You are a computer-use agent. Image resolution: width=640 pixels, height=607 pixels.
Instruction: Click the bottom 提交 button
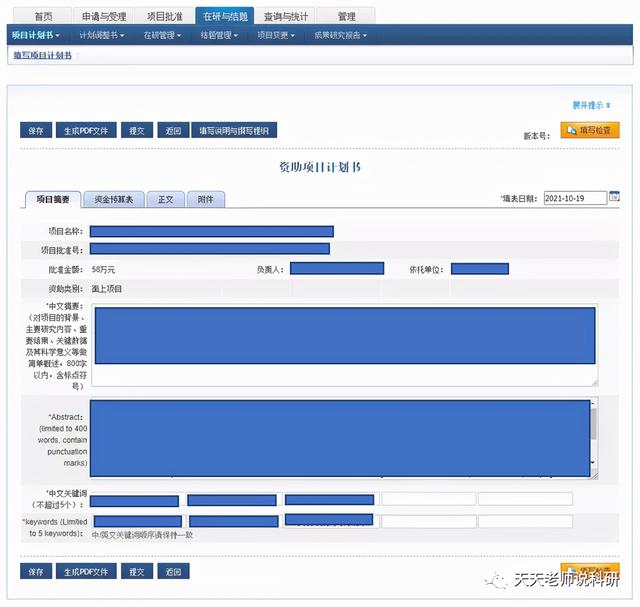pyautogui.click(x=137, y=571)
